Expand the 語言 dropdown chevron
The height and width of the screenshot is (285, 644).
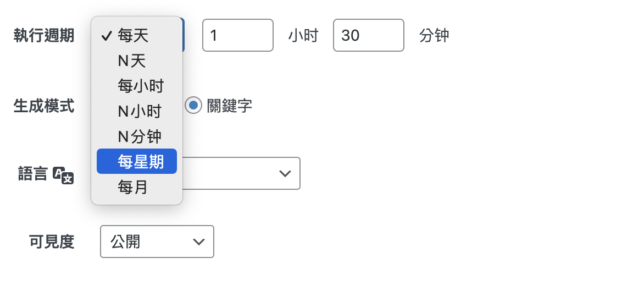point(285,173)
